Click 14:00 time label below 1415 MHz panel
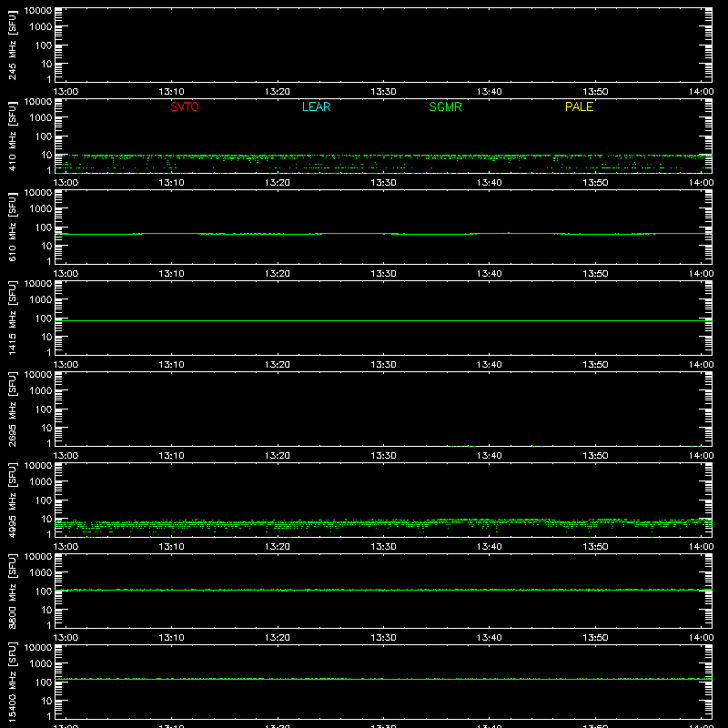The image size is (728, 728). tap(701, 365)
